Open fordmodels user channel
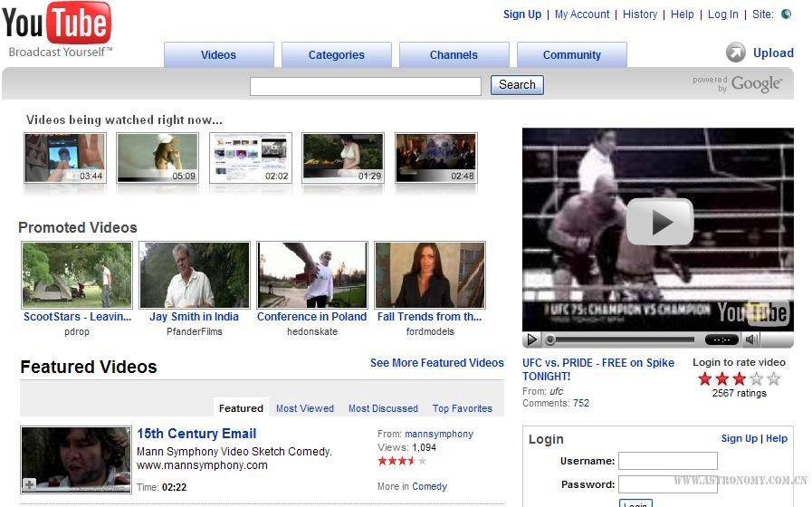Viewport: 812px width, 507px height. click(430, 331)
